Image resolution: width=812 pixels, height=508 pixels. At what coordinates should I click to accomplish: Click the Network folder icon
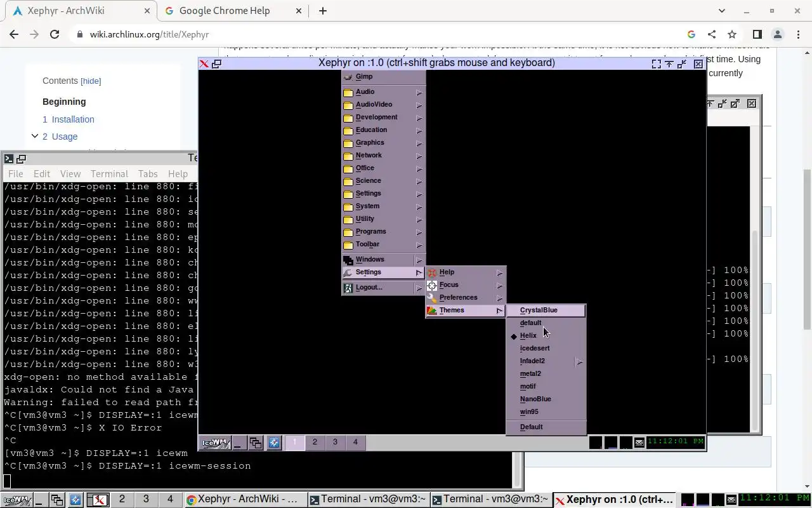[x=348, y=156]
